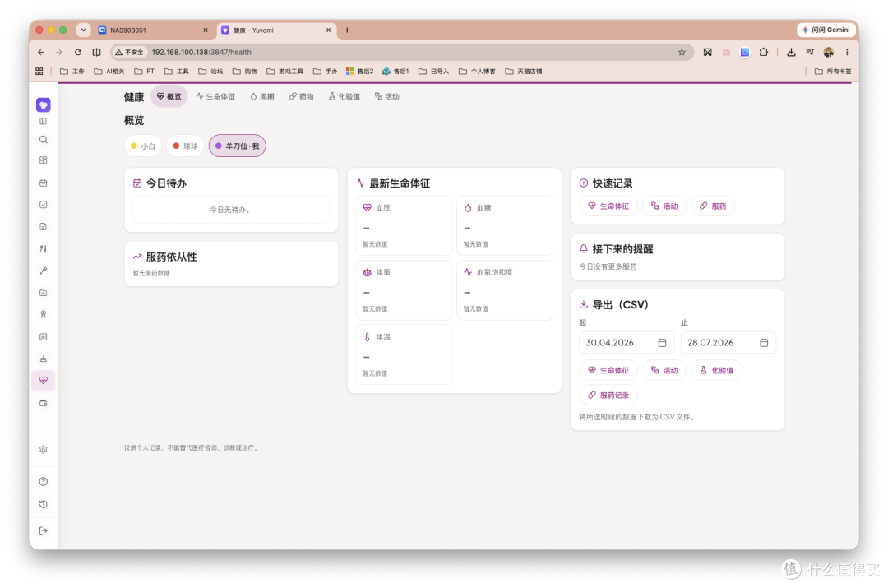Switch to the 生命体征 tab
The image size is (888, 588).
215,97
